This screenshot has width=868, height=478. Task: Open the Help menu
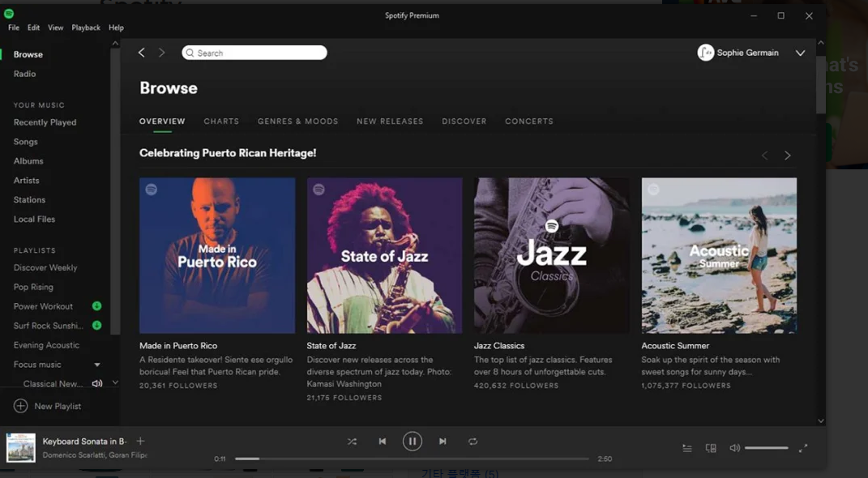[116, 28]
